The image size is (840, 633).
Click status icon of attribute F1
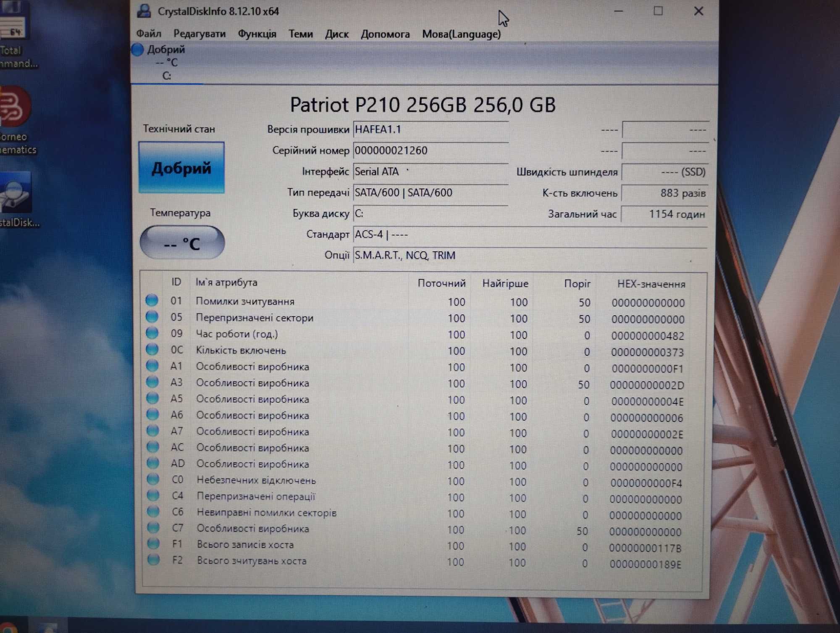tap(153, 543)
